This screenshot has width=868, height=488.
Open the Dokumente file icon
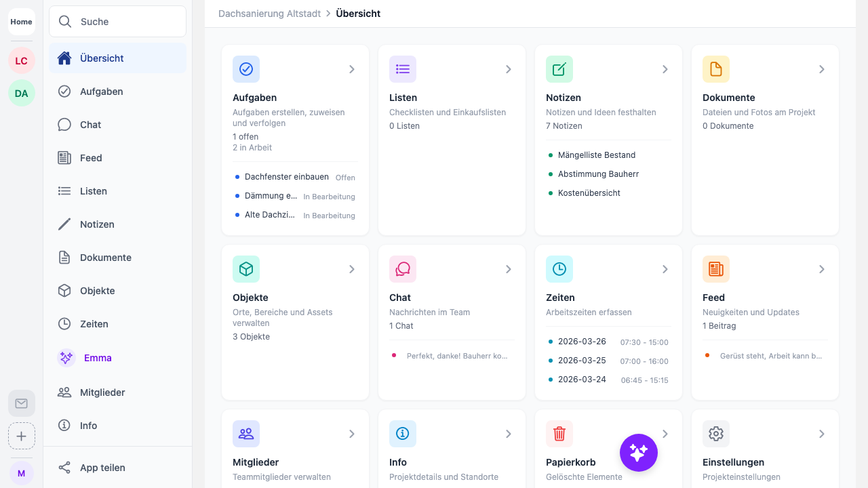tap(716, 69)
